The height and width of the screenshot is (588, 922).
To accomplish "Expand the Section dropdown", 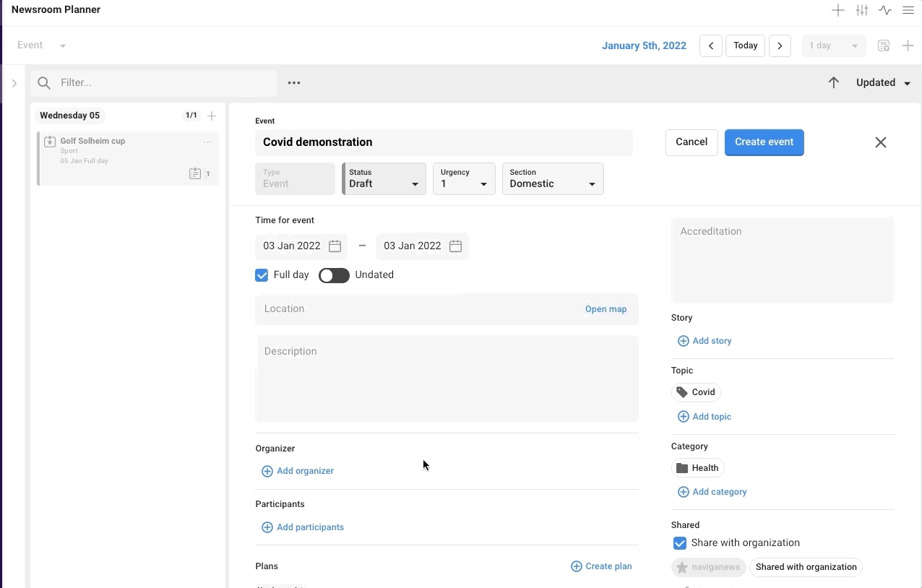I will 553,179.
